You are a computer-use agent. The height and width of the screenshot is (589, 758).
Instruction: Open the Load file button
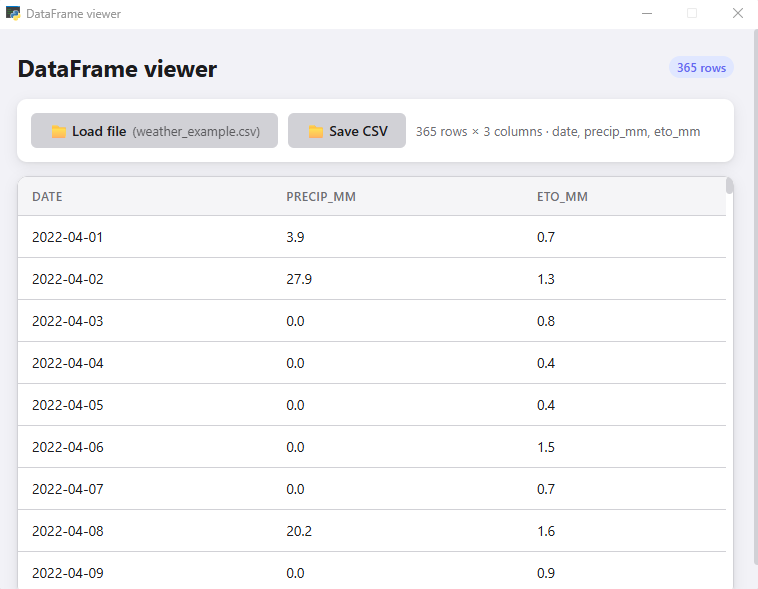coord(154,131)
